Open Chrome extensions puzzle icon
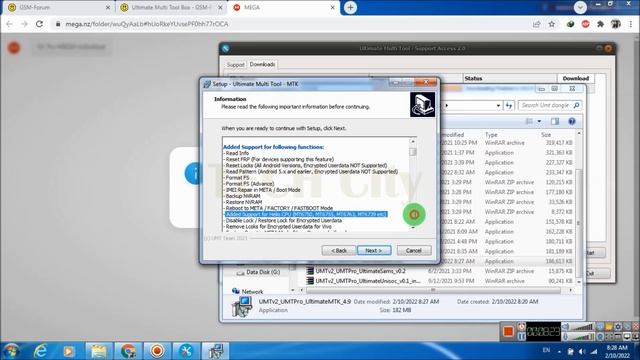640x360 pixels. pos(600,24)
